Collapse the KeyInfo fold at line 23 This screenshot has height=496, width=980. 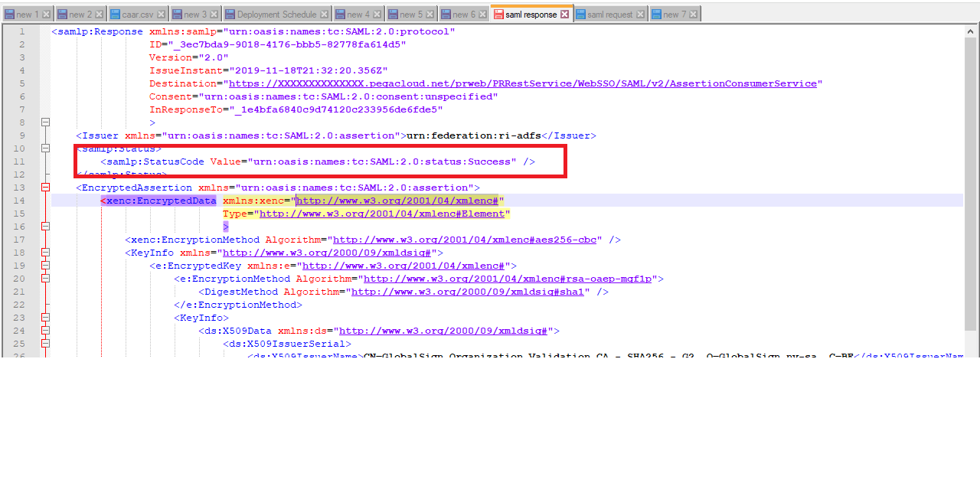[45, 317]
